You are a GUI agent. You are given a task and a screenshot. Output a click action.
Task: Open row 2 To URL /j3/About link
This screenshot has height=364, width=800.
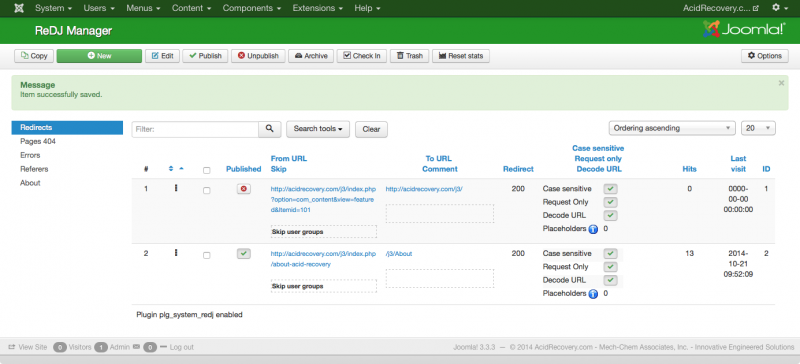click(x=399, y=254)
